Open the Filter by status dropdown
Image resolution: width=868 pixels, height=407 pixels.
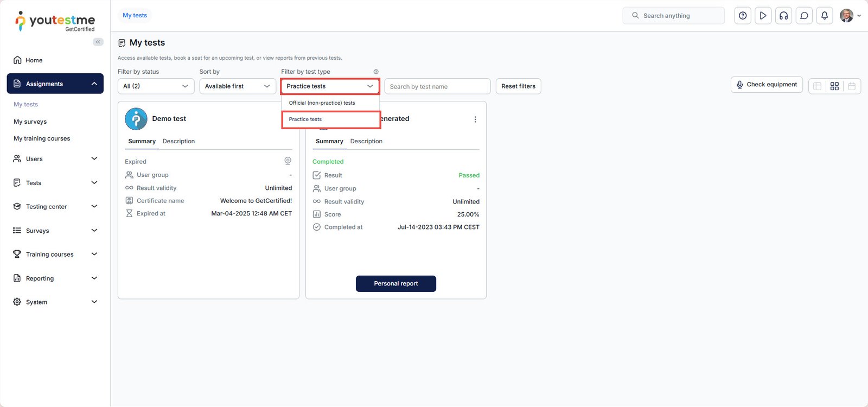point(156,86)
